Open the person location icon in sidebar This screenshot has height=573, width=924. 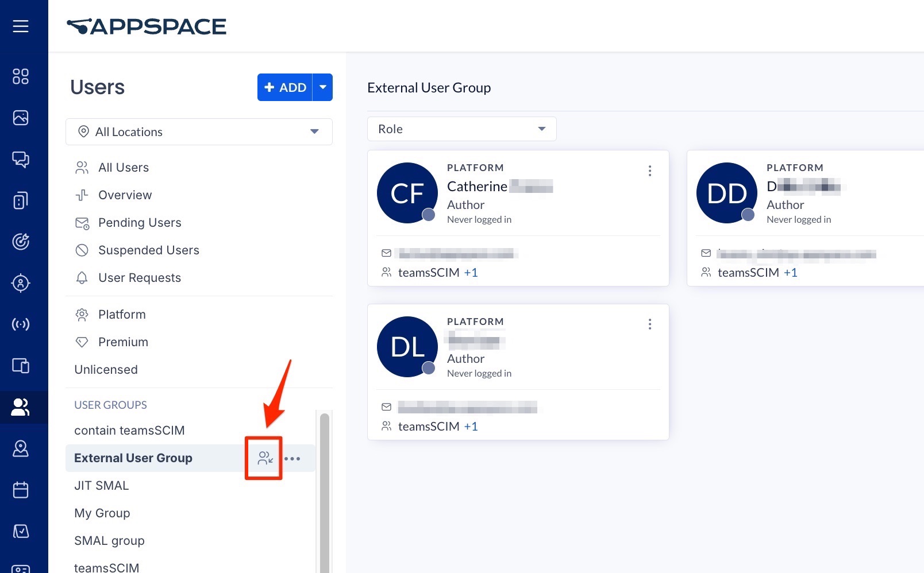point(21,283)
